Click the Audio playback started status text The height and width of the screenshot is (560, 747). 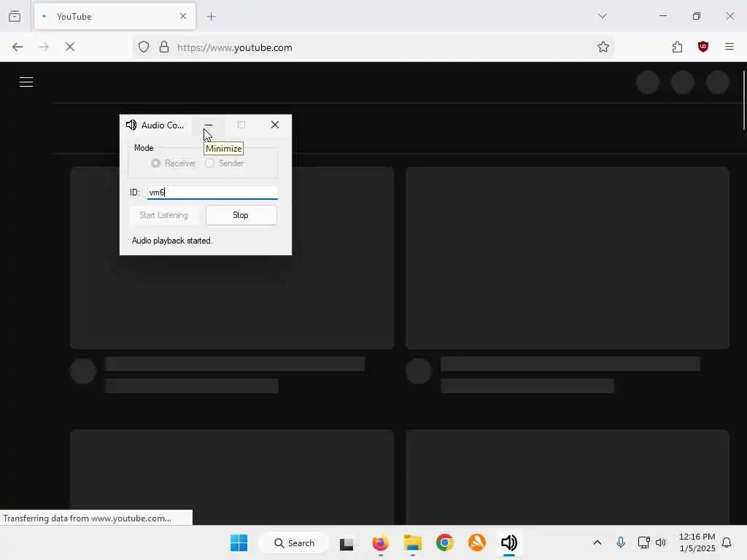pyautogui.click(x=172, y=241)
